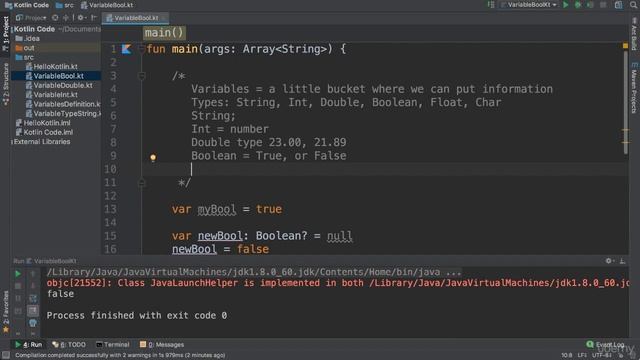Open HelloKotlin.kt in the project tree

click(x=51, y=67)
